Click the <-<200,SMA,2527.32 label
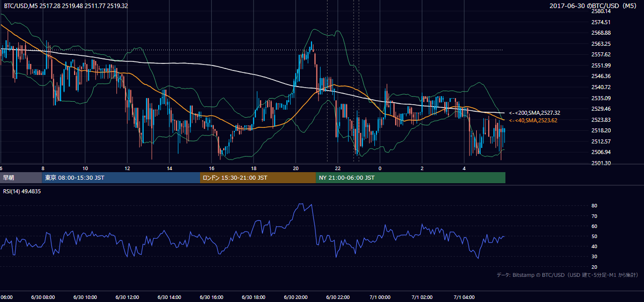 [535, 113]
